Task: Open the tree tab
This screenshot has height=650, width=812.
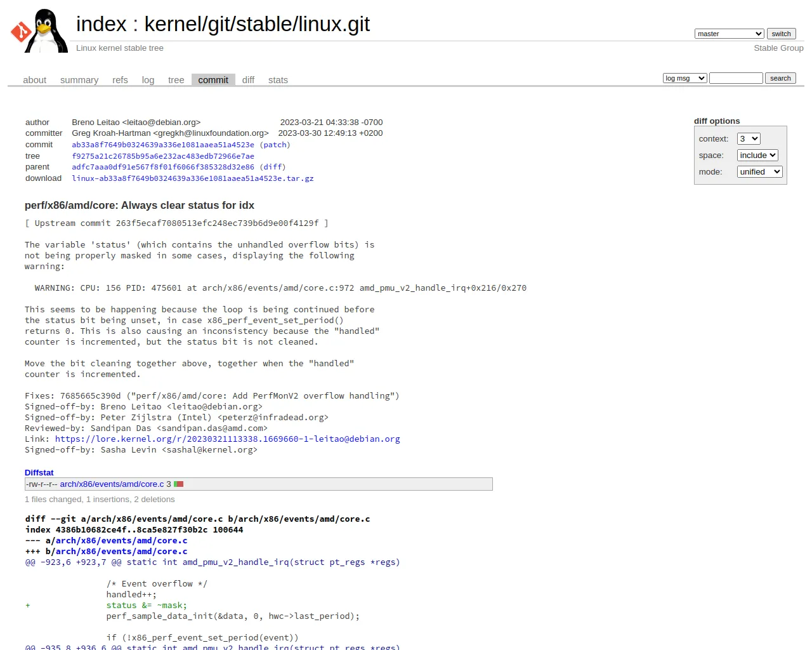Action: tap(176, 80)
